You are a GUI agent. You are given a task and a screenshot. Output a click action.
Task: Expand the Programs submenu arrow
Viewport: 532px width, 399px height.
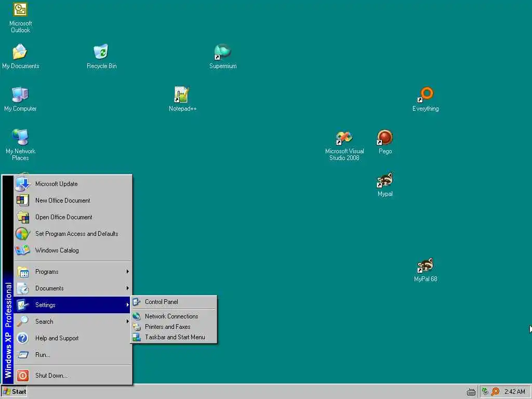[128, 271]
